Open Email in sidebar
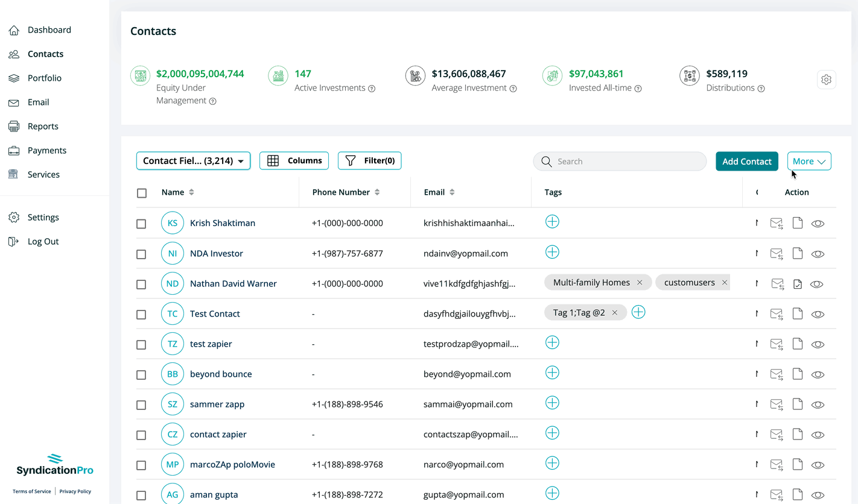The image size is (858, 504). 38,102
